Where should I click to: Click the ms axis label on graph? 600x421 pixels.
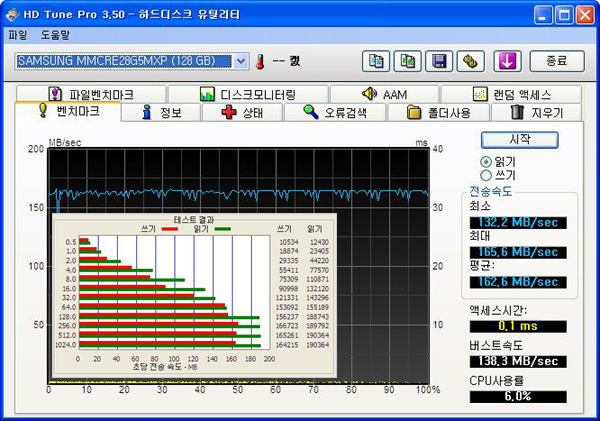[x=421, y=143]
